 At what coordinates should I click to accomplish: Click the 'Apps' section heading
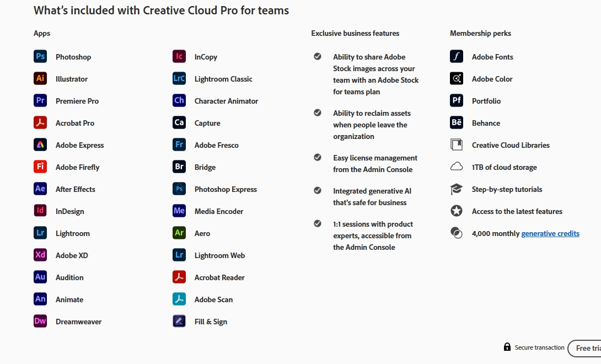[x=42, y=34]
